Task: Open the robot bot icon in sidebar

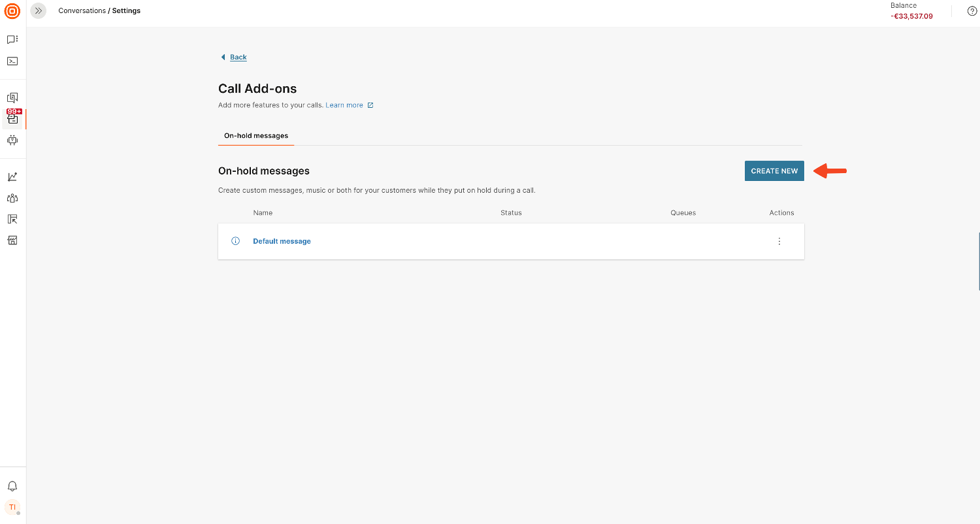Action: click(x=12, y=140)
